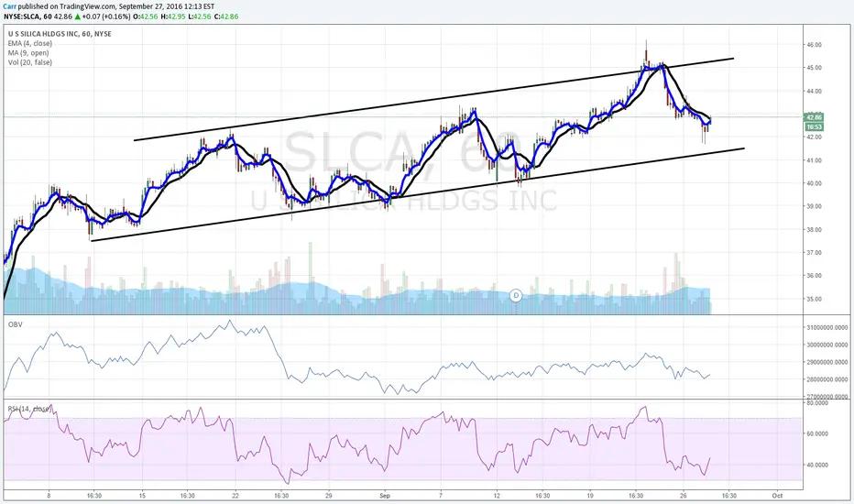Click 44.00 on the price axis
The height and width of the screenshot is (504, 854).
coord(815,91)
